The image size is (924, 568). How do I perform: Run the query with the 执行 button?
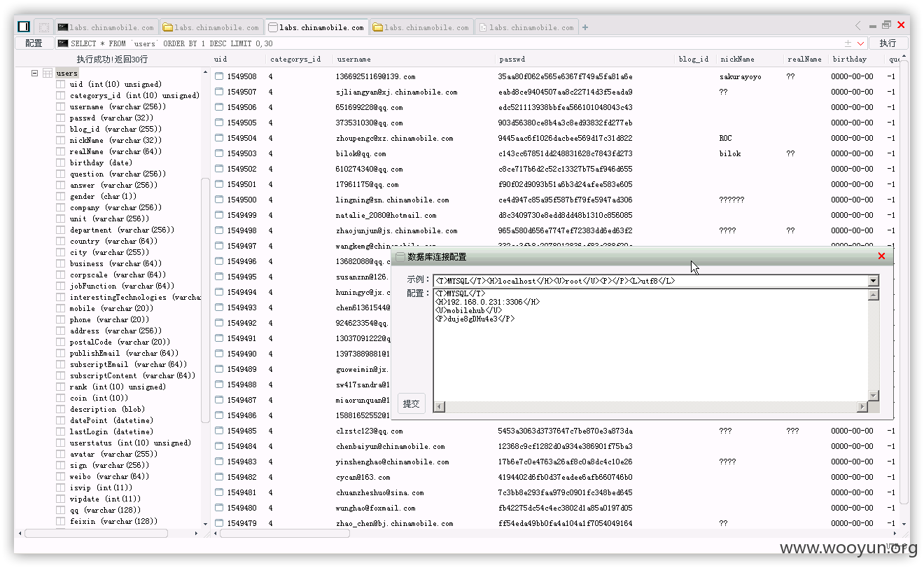888,43
